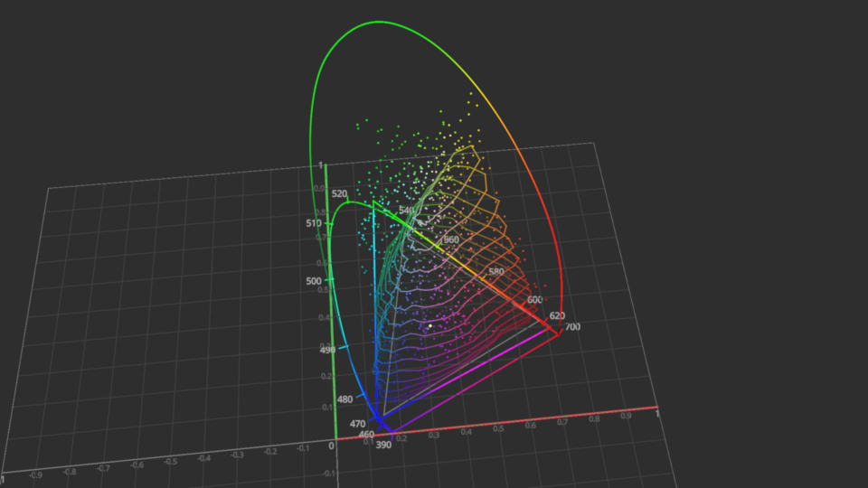Screen dimensions: 868x488
Task: Click the 0.6 tick on red axis
Action: [531, 426]
